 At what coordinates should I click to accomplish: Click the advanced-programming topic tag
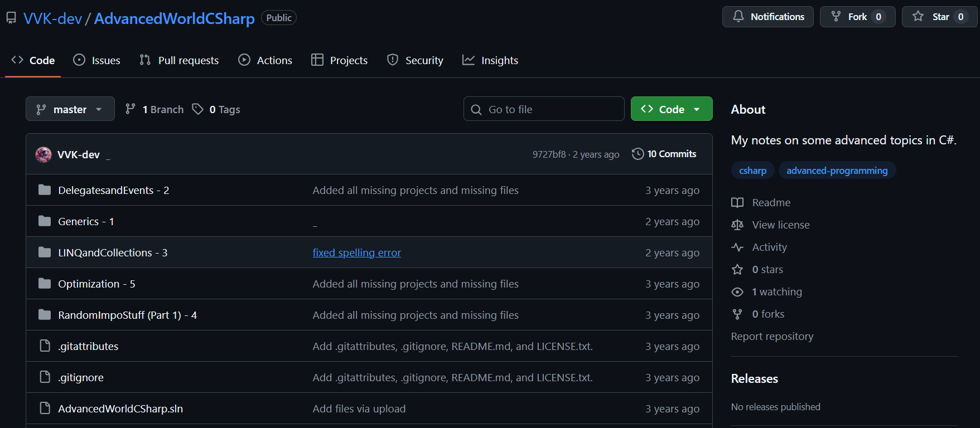(x=837, y=171)
